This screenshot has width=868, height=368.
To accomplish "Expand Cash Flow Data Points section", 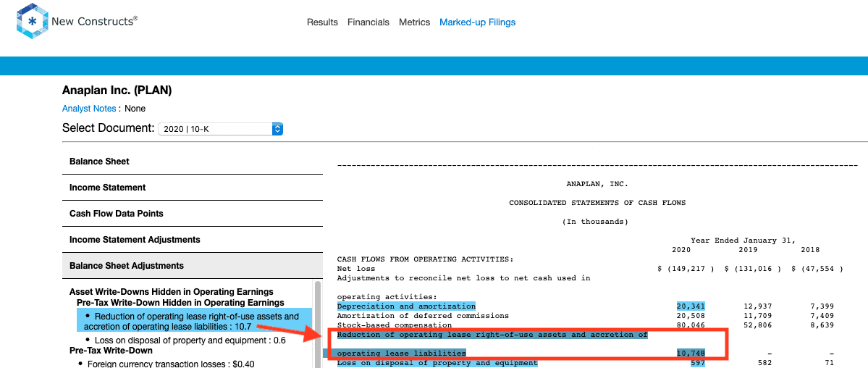I will 192,214.
